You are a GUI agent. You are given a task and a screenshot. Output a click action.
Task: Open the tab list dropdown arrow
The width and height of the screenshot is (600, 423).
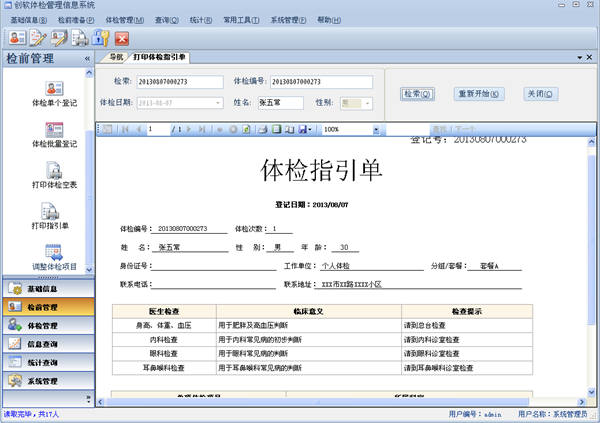pos(580,57)
